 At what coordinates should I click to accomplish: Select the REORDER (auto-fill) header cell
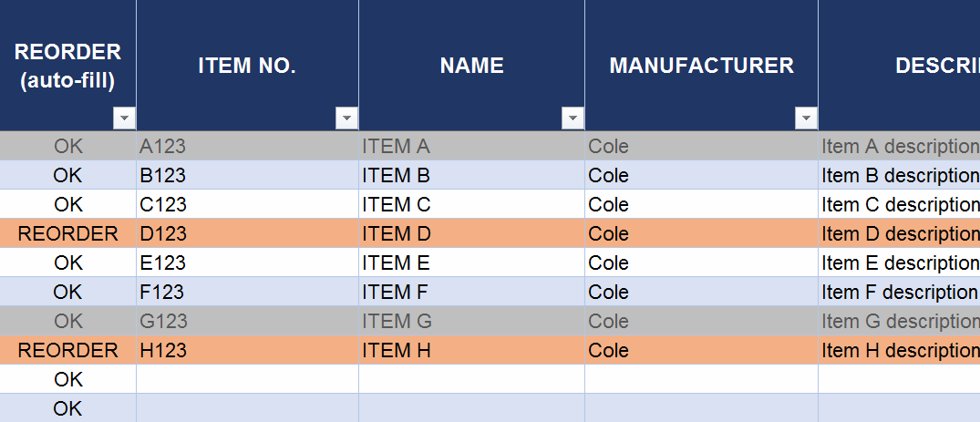click(67, 65)
